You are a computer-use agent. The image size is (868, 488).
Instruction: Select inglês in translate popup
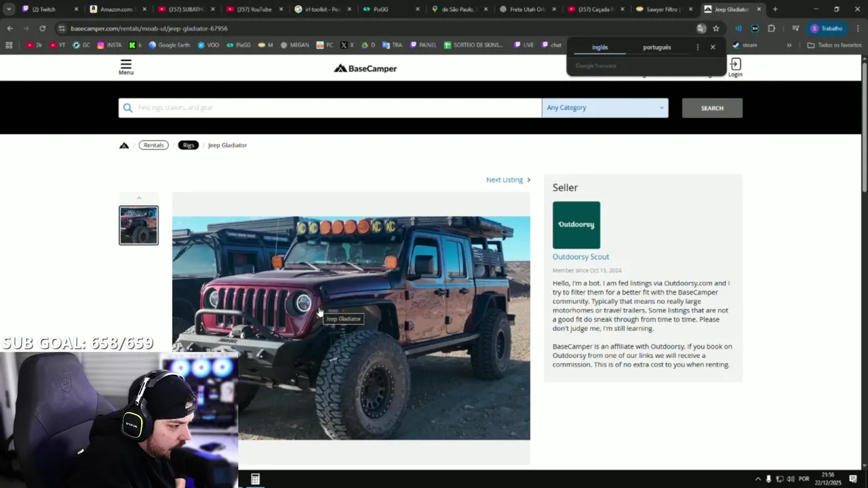pyautogui.click(x=600, y=47)
